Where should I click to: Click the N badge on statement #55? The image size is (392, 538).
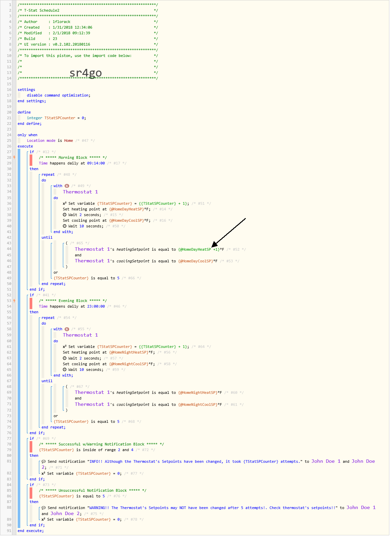point(67,329)
